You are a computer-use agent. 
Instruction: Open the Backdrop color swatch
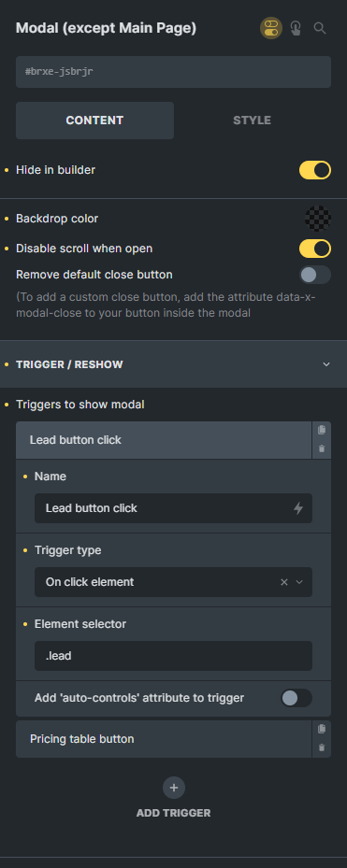point(318,219)
